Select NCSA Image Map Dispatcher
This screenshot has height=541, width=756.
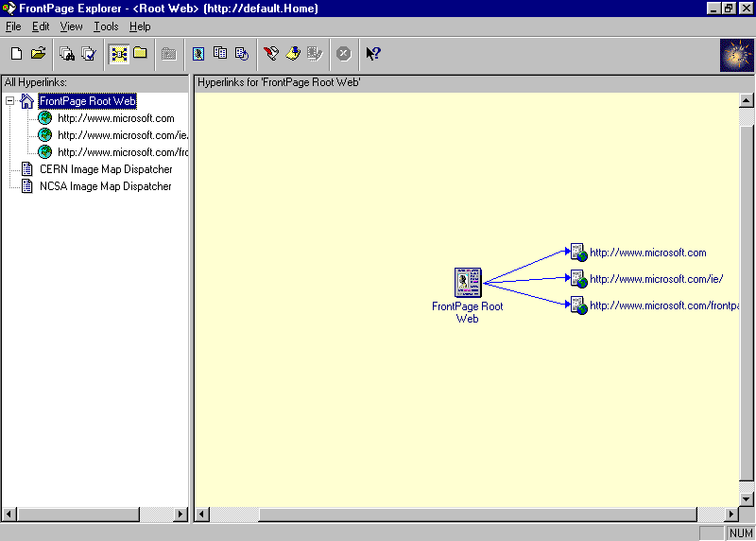click(x=105, y=186)
